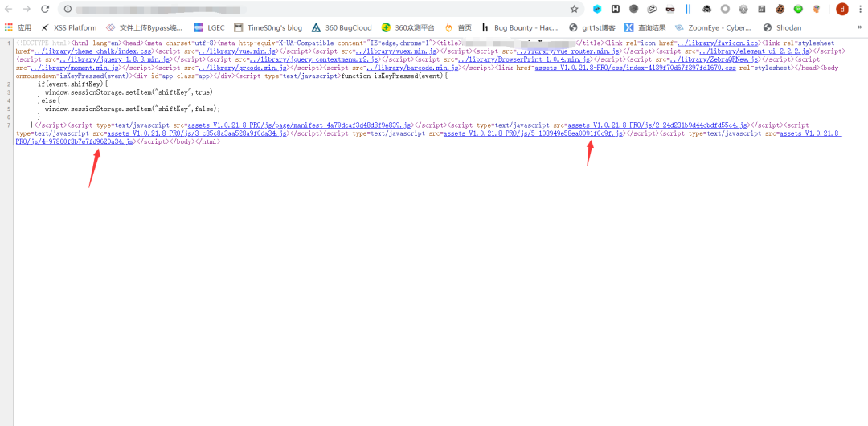Bookmark this page with the star icon
The width and height of the screenshot is (868, 426).
click(574, 9)
